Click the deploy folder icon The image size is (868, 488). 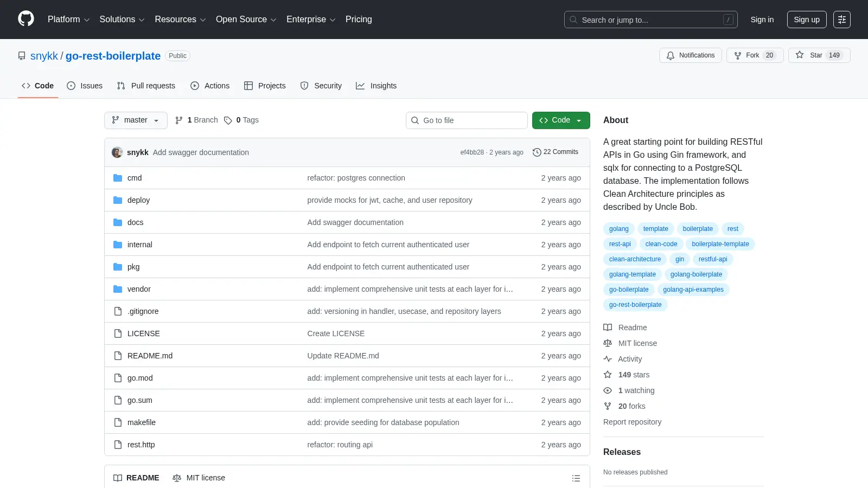coord(118,200)
